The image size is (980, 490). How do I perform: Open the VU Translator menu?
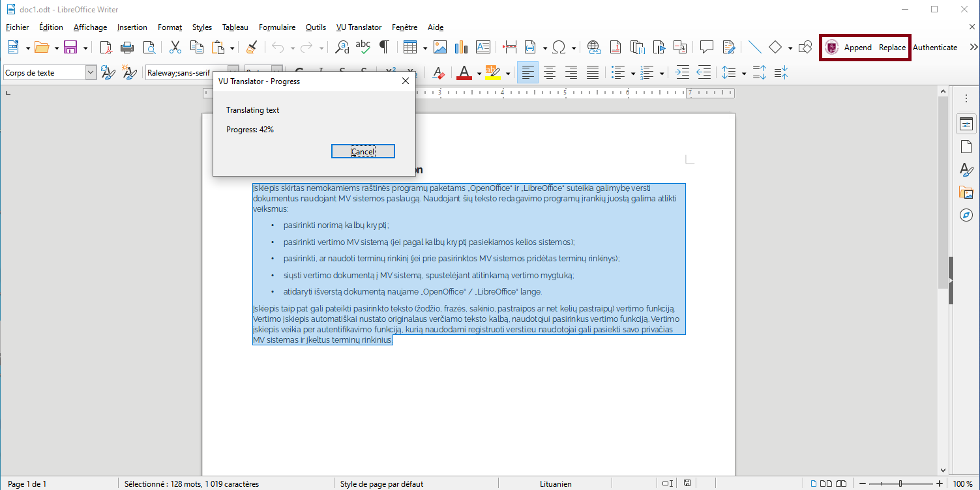tap(359, 27)
